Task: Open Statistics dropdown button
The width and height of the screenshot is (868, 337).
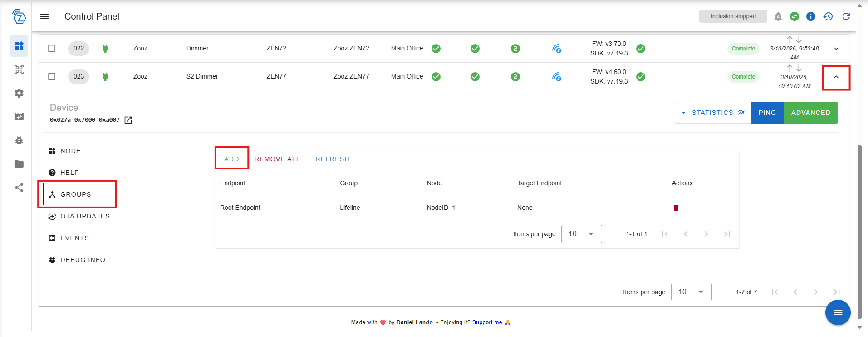Action: pos(712,113)
